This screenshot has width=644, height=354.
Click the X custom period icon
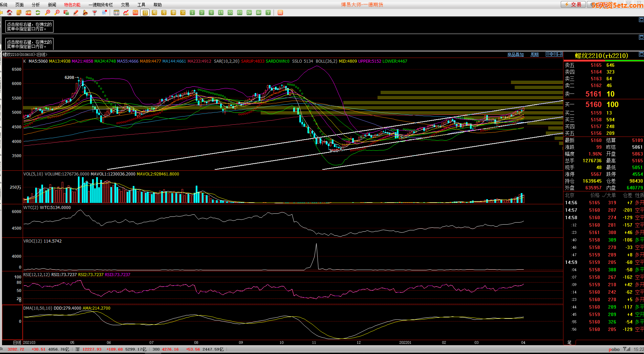(183, 13)
